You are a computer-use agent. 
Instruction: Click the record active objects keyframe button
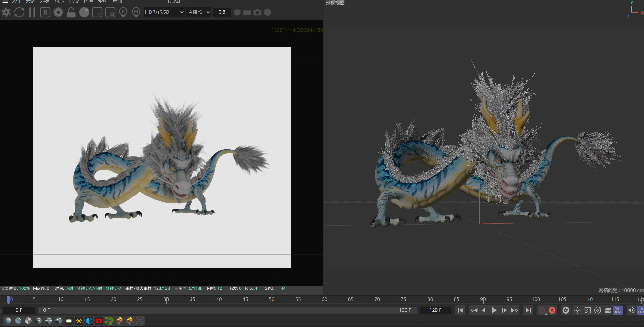tap(542, 310)
